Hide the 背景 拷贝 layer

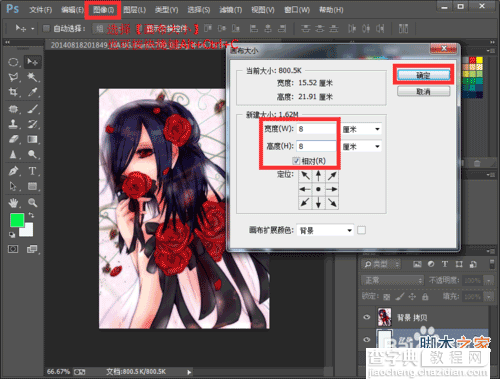point(367,317)
